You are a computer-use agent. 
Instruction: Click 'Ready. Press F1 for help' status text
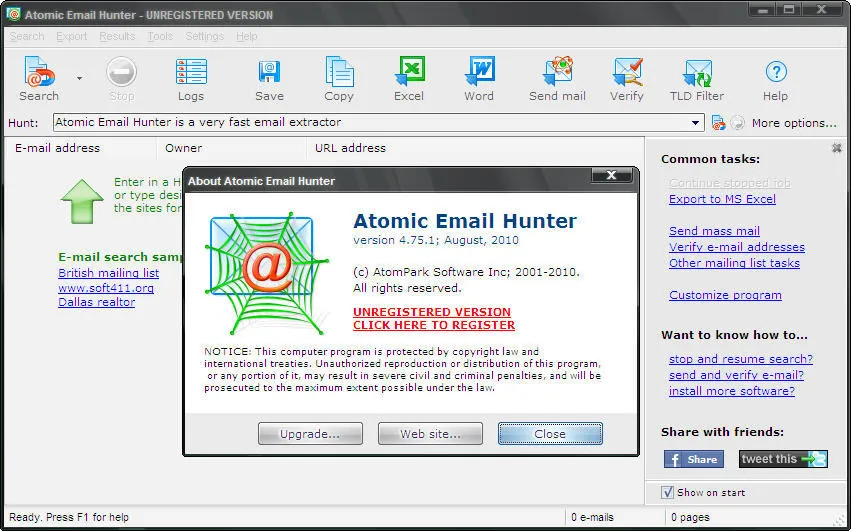[69, 517]
